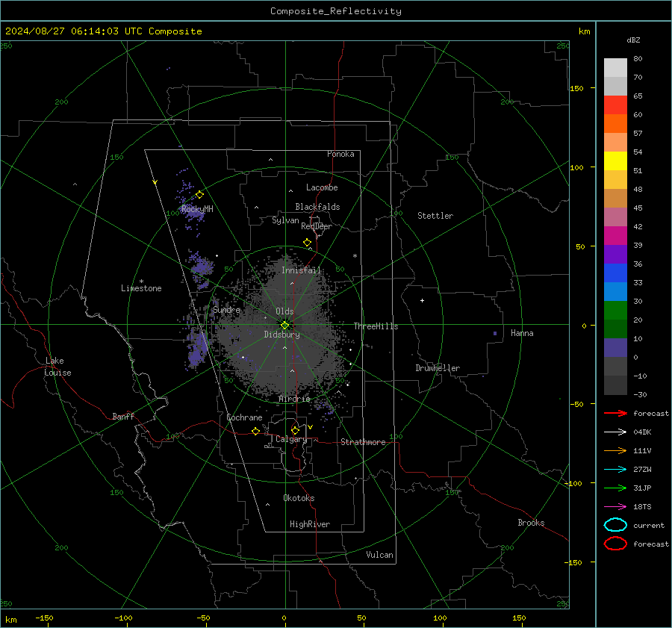Pick the dark orange 57-60 dBZ swatch

[x=615, y=124]
